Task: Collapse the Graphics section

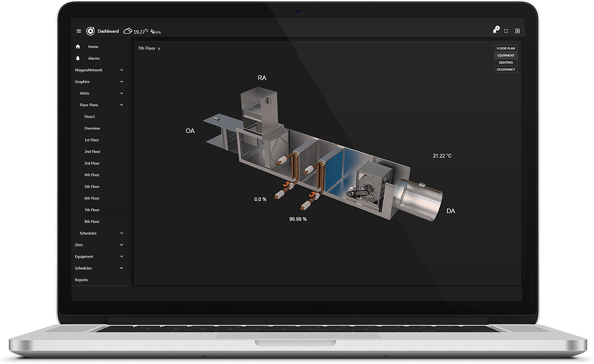Action: (122, 82)
